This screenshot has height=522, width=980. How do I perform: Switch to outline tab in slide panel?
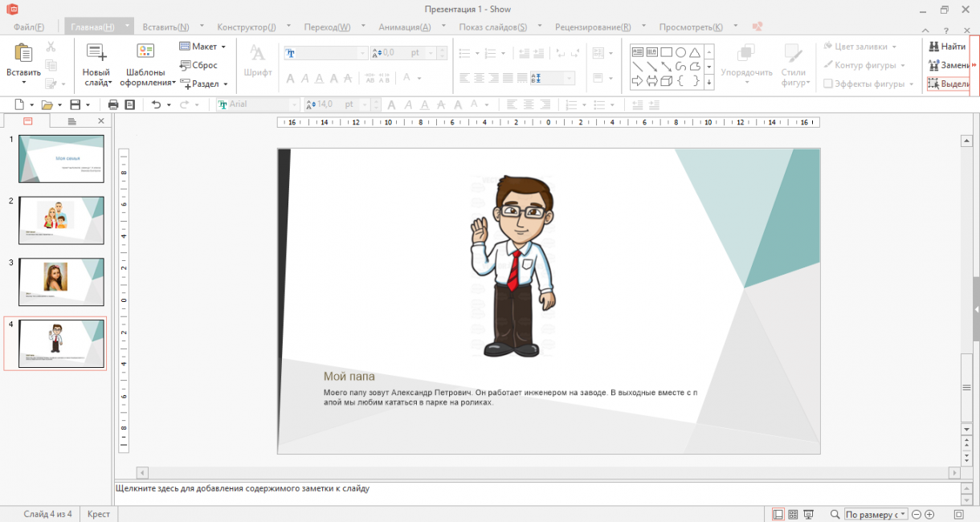tap(71, 121)
